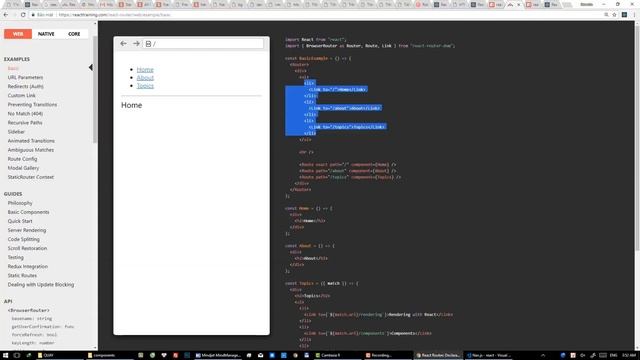Open About link in the example preview
640x360 pixels.
click(x=145, y=78)
